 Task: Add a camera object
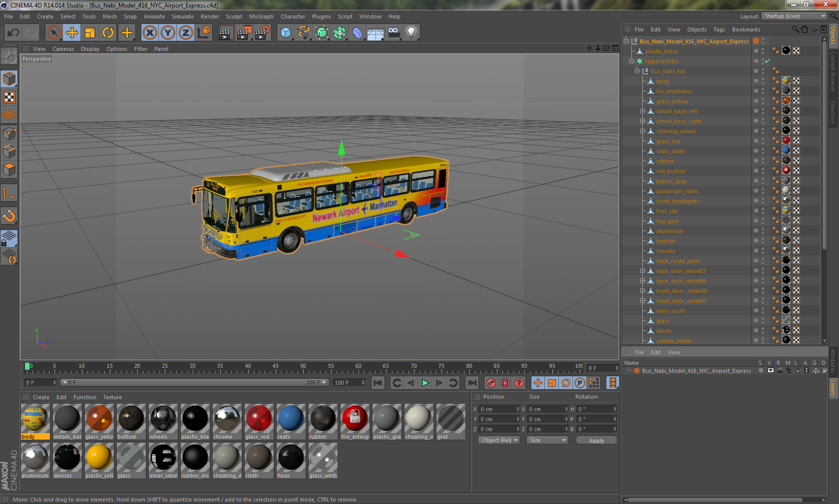[x=394, y=33]
